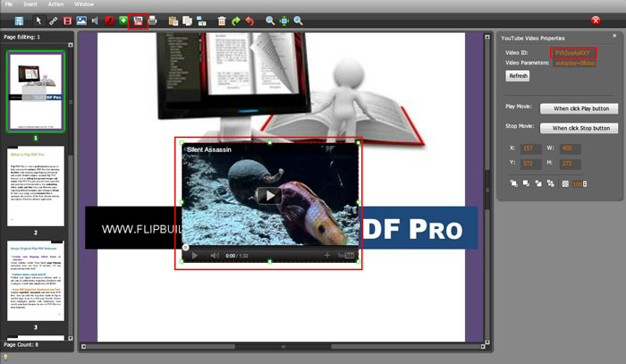Select the YouTube video insert tool
The image size is (626, 364).
click(138, 21)
